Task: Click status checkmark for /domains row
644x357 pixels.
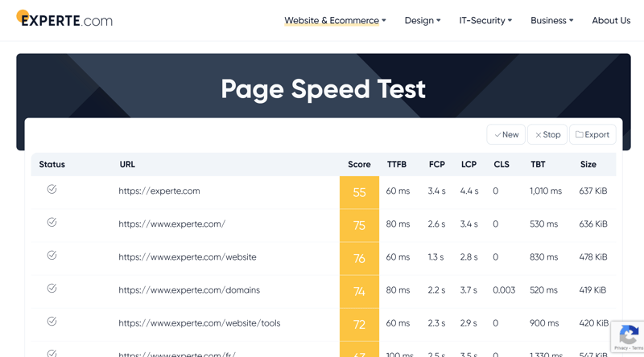Action: coord(52,289)
